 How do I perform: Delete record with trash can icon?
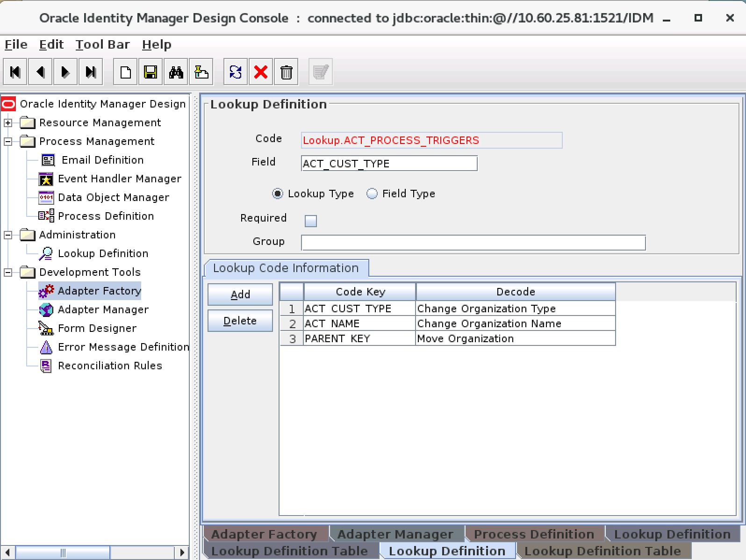coord(286,72)
